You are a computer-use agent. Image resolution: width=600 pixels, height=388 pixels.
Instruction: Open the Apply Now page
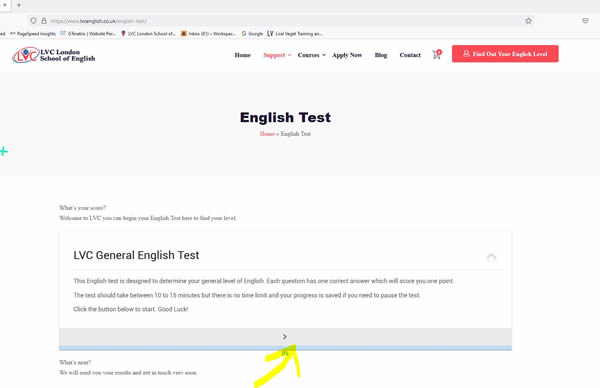(347, 55)
